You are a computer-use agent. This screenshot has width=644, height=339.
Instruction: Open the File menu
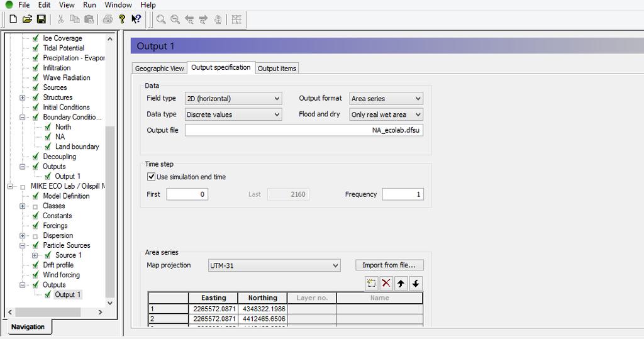24,5
